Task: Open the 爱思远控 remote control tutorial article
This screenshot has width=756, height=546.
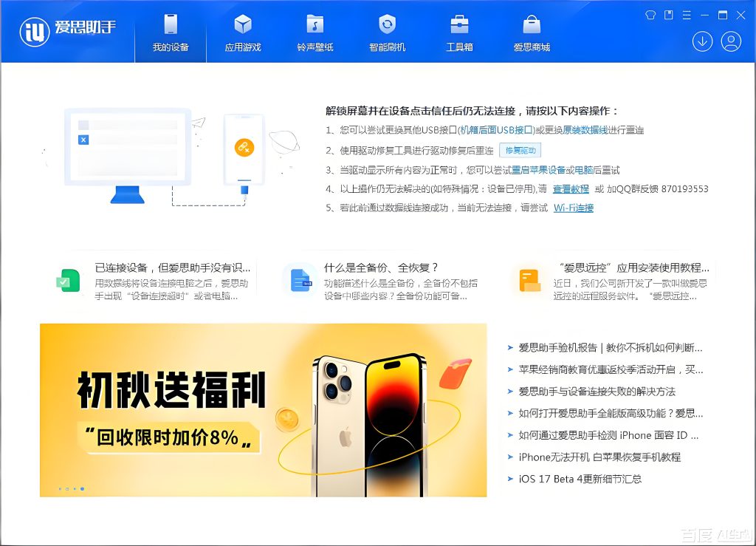Action: (x=631, y=267)
